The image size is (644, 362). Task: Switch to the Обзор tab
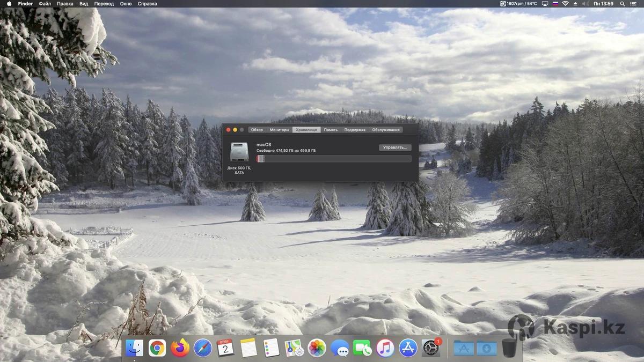coord(257,130)
